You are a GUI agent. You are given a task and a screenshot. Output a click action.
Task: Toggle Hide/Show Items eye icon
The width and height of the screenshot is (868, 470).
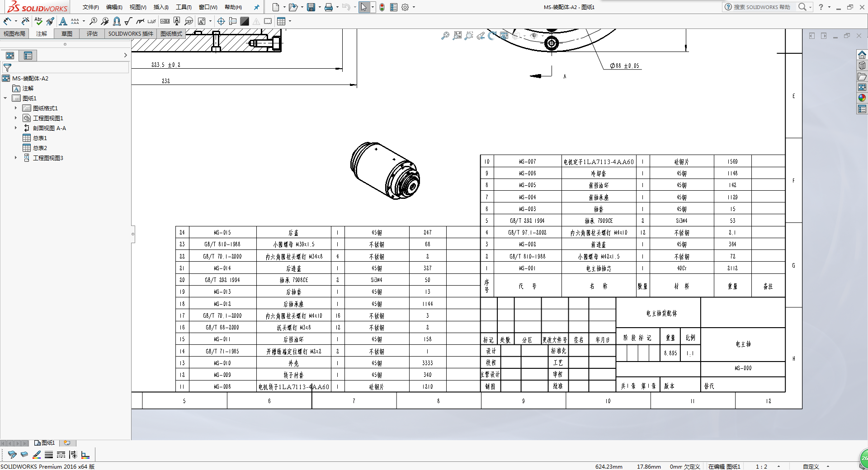pyautogui.click(x=534, y=35)
